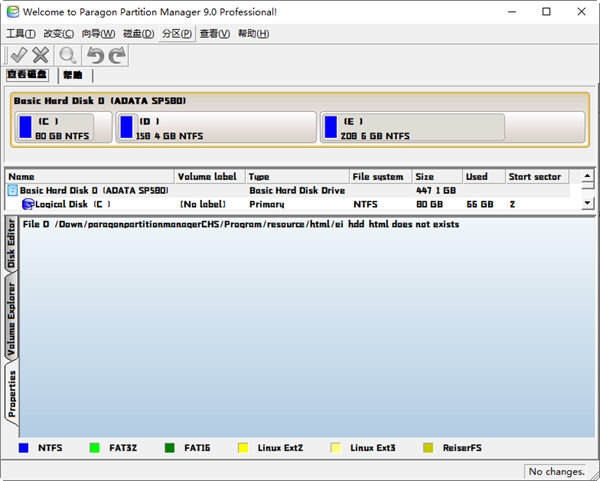Click the 447.1 GB size cell

[x=436, y=190]
